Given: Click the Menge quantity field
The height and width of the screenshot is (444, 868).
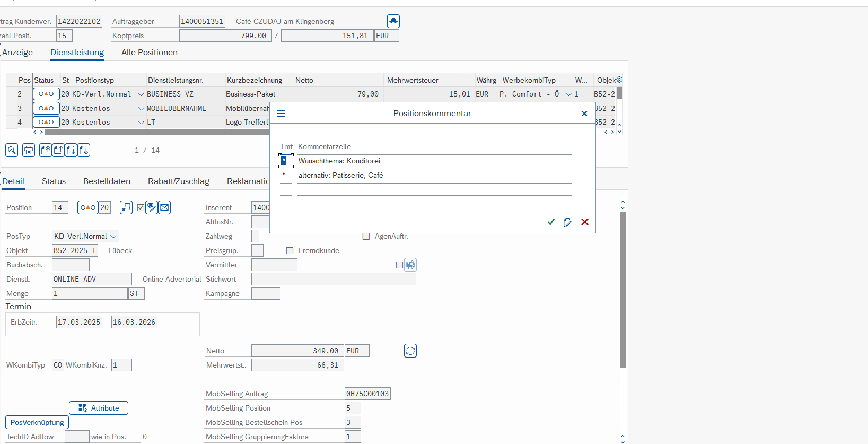Looking at the screenshot, I should click(90, 293).
